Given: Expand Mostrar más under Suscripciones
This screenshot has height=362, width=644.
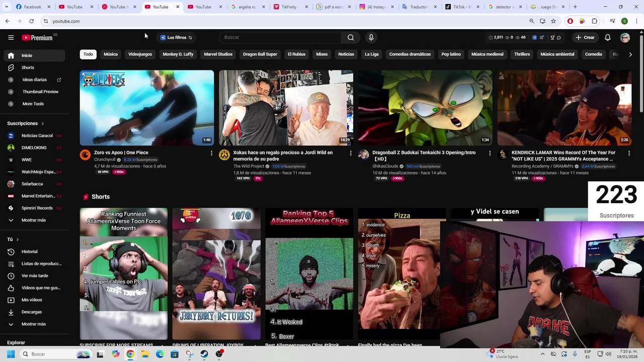Looking at the screenshot, I should tap(33, 220).
